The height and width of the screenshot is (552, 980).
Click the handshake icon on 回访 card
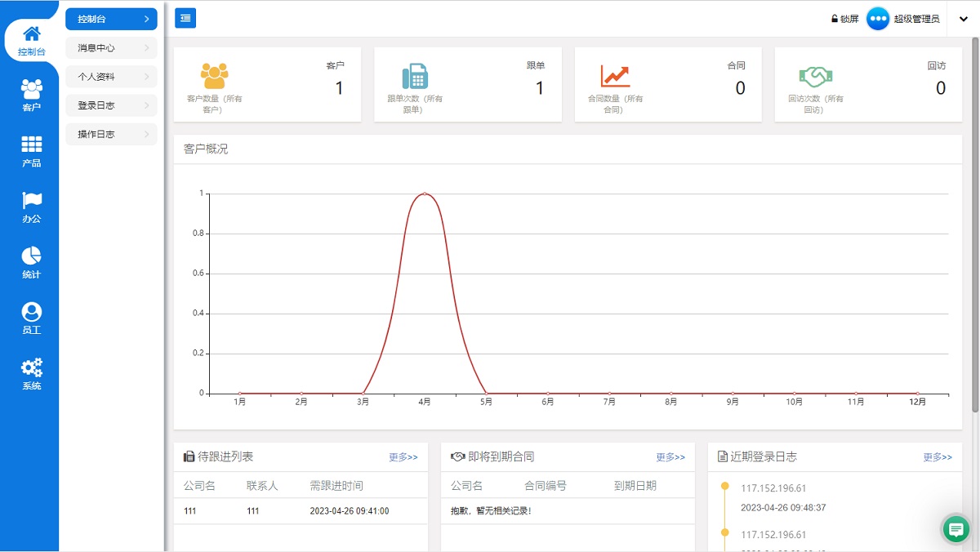pos(815,77)
